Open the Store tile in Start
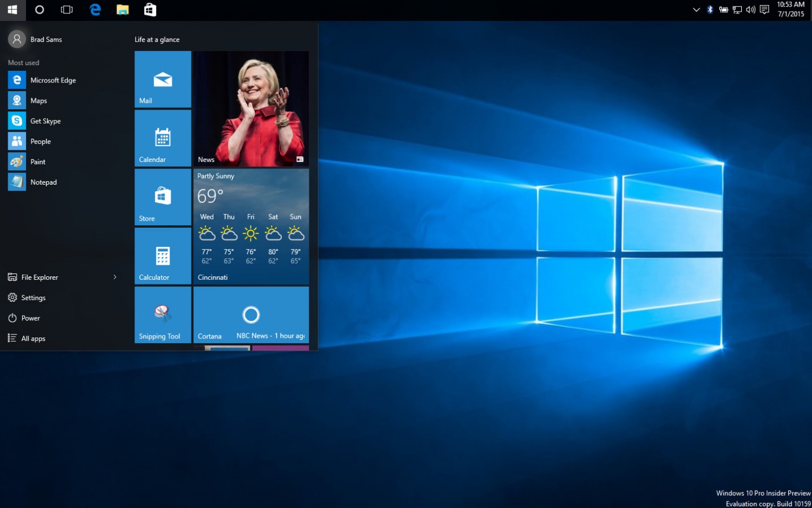This screenshot has width=812, height=508. (162, 197)
